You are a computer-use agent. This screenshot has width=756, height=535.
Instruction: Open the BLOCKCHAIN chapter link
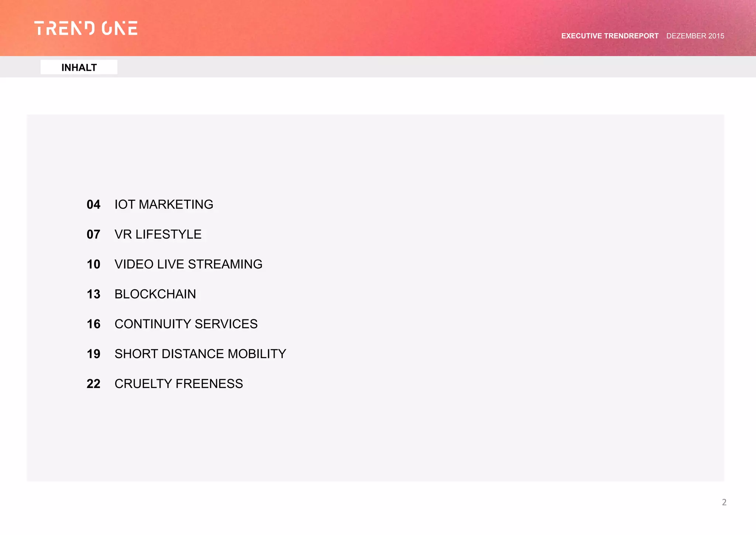click(x=155, y=294)
